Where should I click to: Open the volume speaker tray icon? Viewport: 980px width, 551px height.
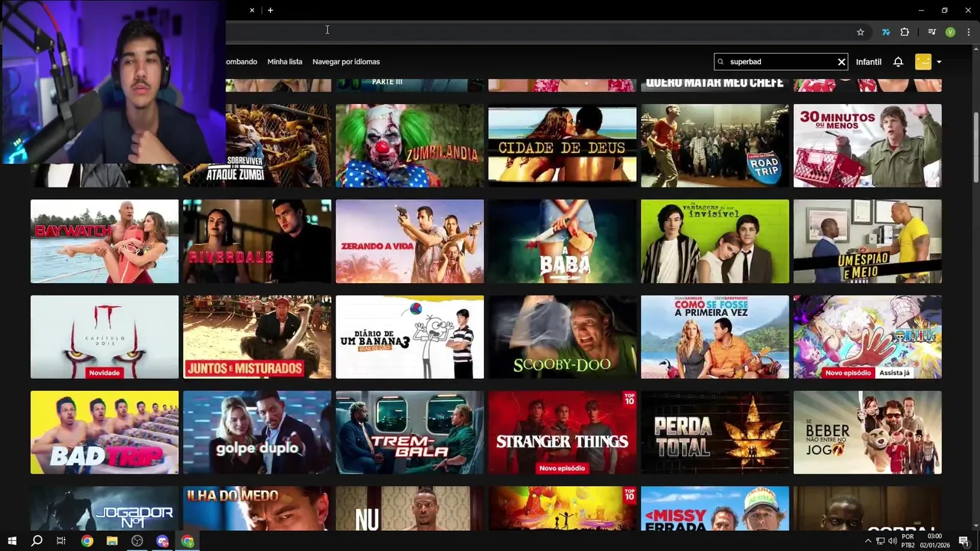(893, 541)
